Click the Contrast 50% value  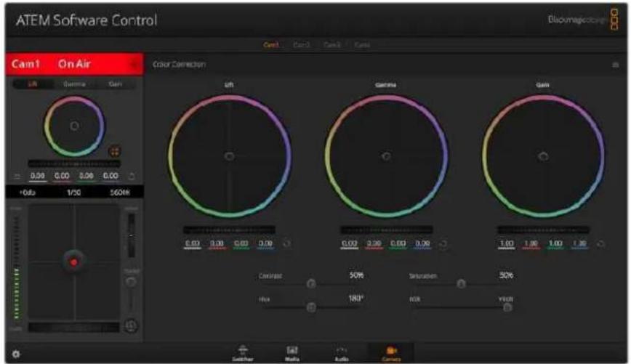tap(356, 275)
